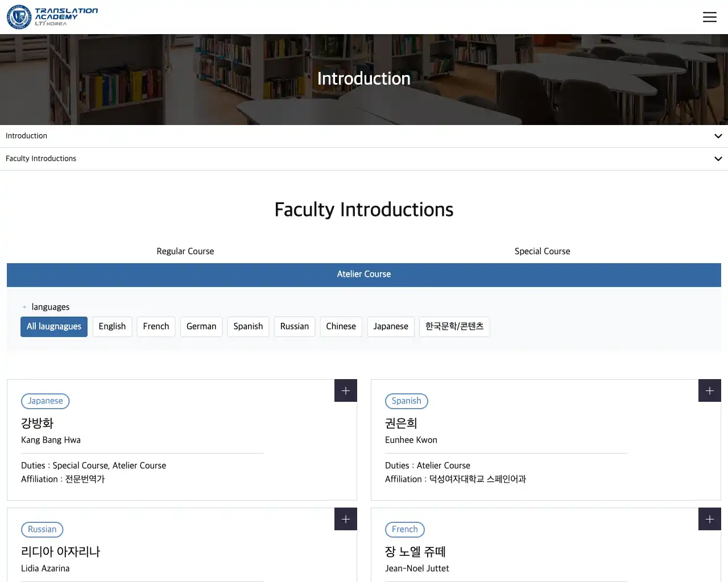Expand the Faculty Introductions dropdown row
The image size is (728, 582).
[x=364, y=159]
